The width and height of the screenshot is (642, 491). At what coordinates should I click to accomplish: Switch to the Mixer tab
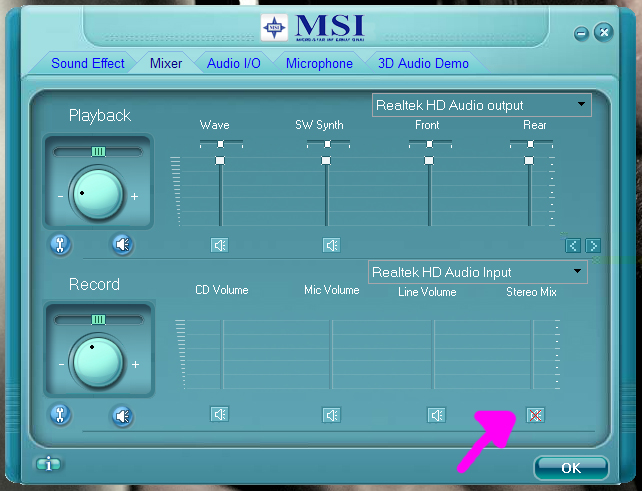point(166,63)
